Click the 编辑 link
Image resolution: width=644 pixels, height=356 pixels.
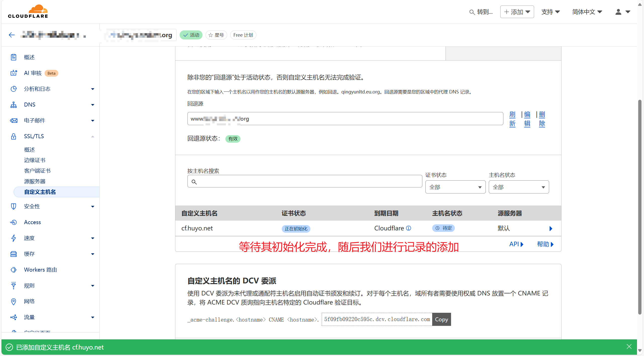(x=527, y=119)
